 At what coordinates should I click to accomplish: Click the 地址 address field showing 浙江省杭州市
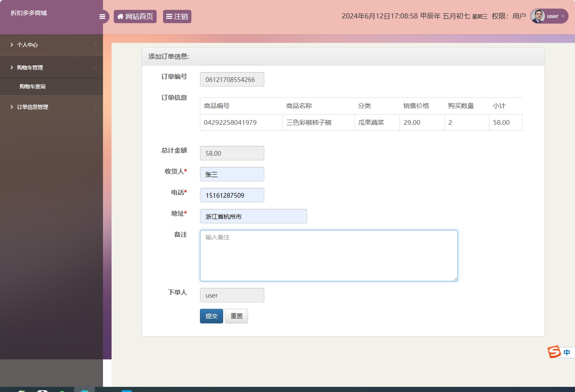tap(253, 216)
